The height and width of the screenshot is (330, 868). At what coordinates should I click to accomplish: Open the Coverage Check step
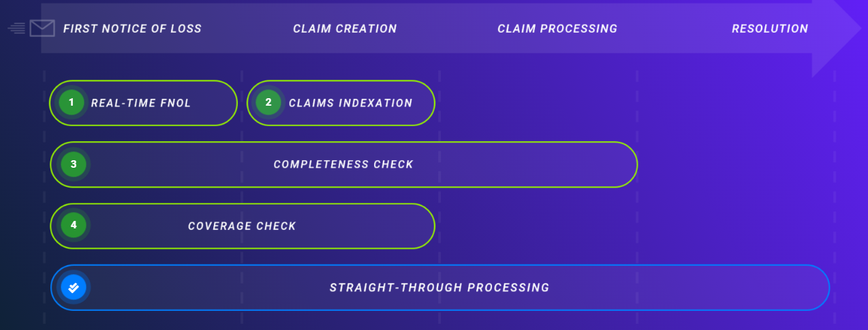pos(242,226)
